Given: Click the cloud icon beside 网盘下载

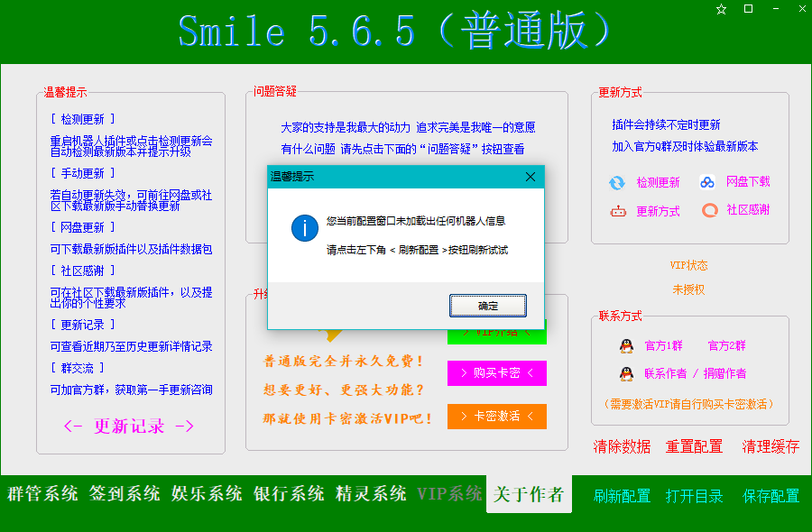Looking at the screenshot, I should 707,183.
